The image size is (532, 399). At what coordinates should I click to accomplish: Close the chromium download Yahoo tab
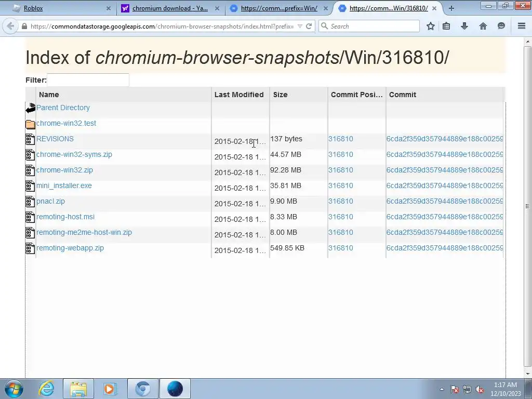[x=217, y=8]
